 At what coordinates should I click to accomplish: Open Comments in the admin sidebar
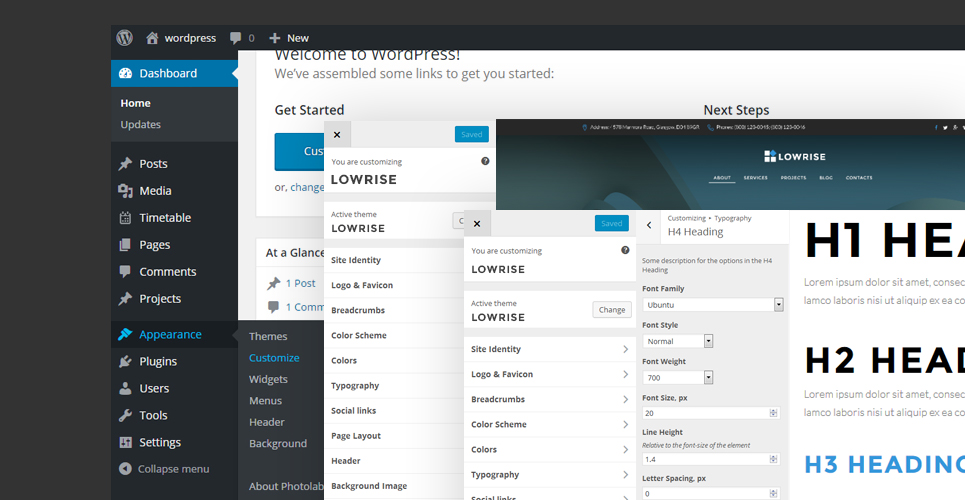(174, 272)
